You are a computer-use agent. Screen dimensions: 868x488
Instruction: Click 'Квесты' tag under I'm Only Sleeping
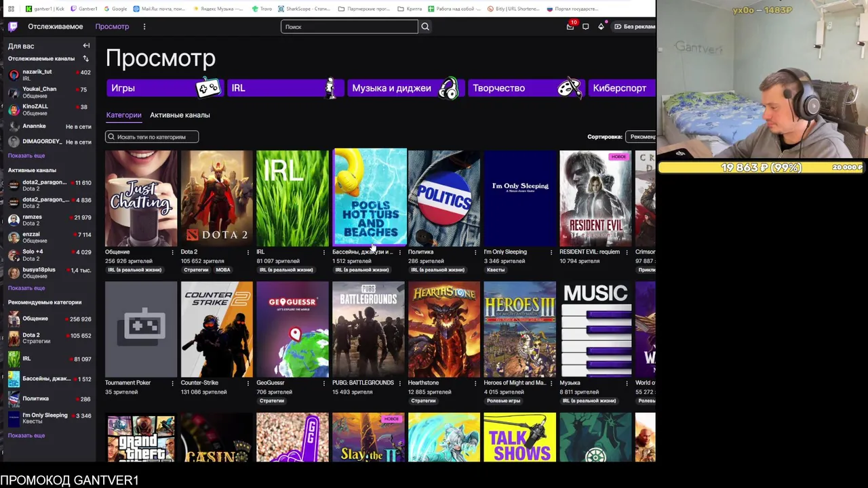point(496,270)
